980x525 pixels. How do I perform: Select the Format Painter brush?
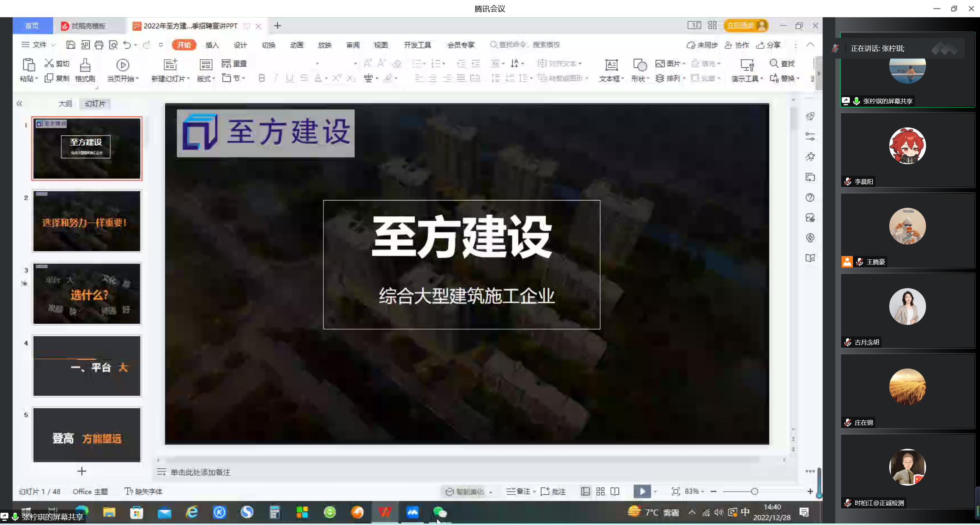coord(85,65)
